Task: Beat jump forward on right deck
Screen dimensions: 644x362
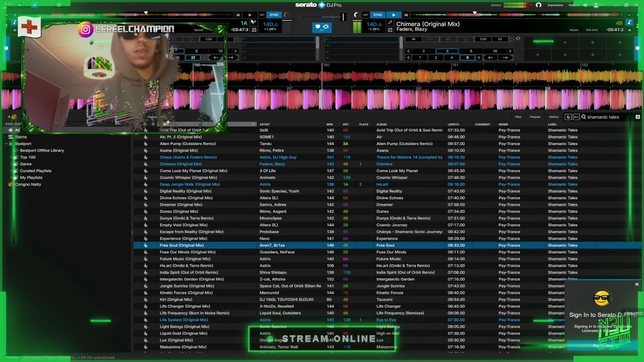Action: [505, 58]
